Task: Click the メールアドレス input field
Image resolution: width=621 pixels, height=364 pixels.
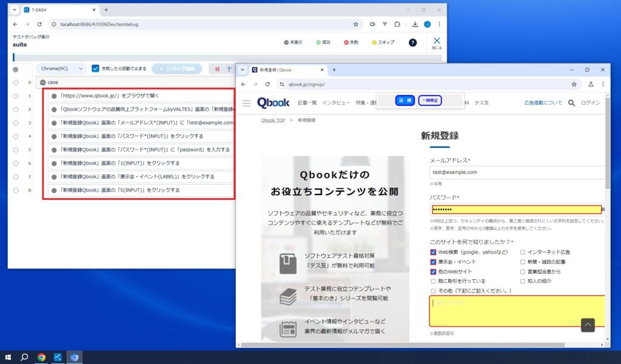Action: [517, 173]
